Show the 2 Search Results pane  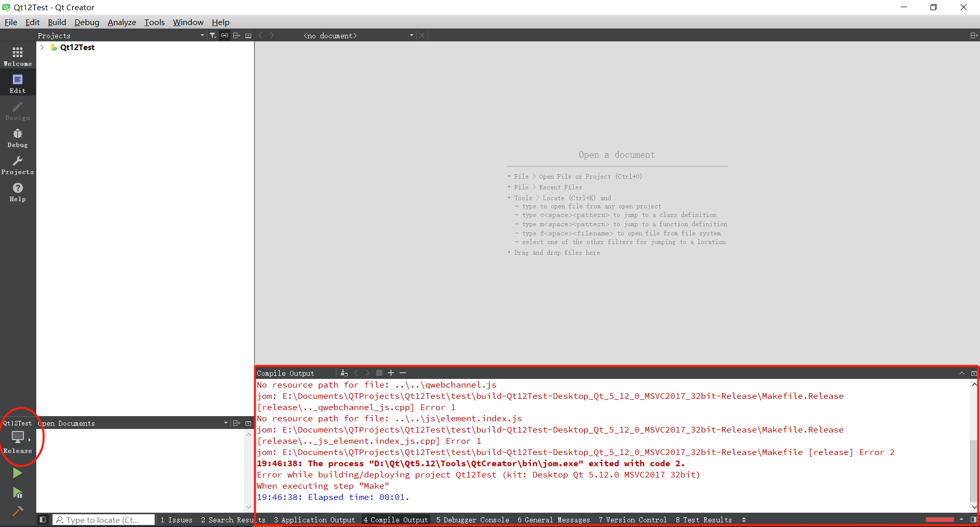pos(233,520)
